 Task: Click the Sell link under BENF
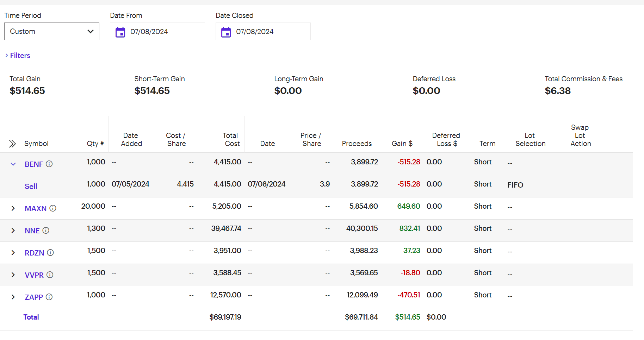tap(31, 187)
